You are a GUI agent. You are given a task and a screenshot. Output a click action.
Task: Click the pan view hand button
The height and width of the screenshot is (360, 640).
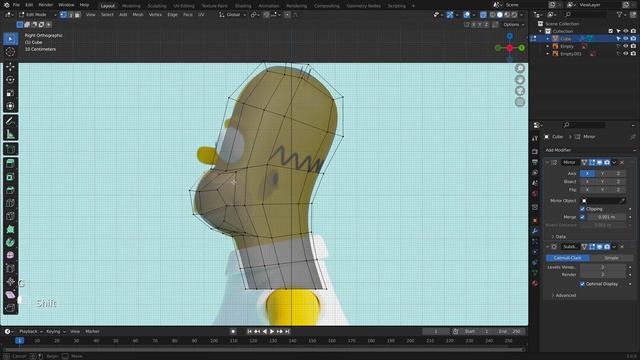click(520, 80)
